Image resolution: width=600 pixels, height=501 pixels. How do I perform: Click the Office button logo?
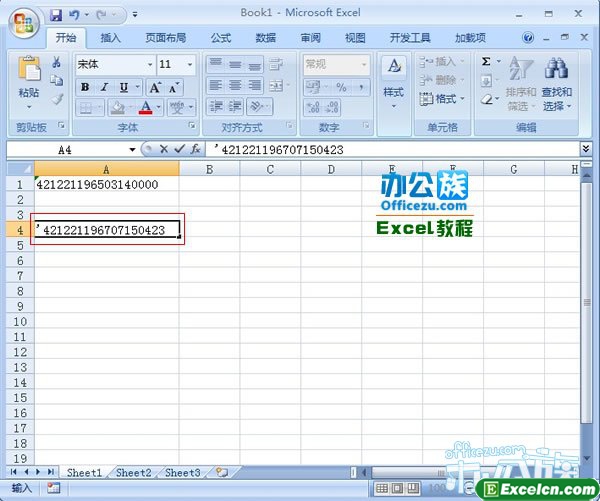click(x=24, y=23)
